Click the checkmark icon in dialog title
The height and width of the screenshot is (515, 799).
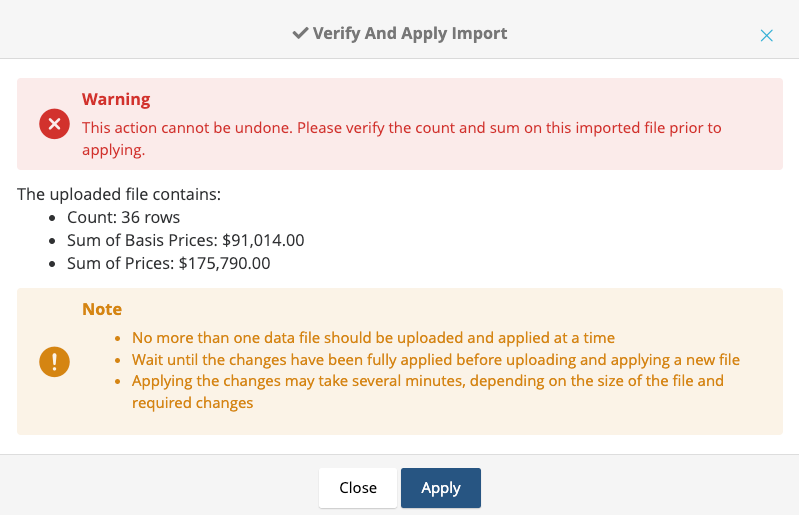tap(300, 34)
